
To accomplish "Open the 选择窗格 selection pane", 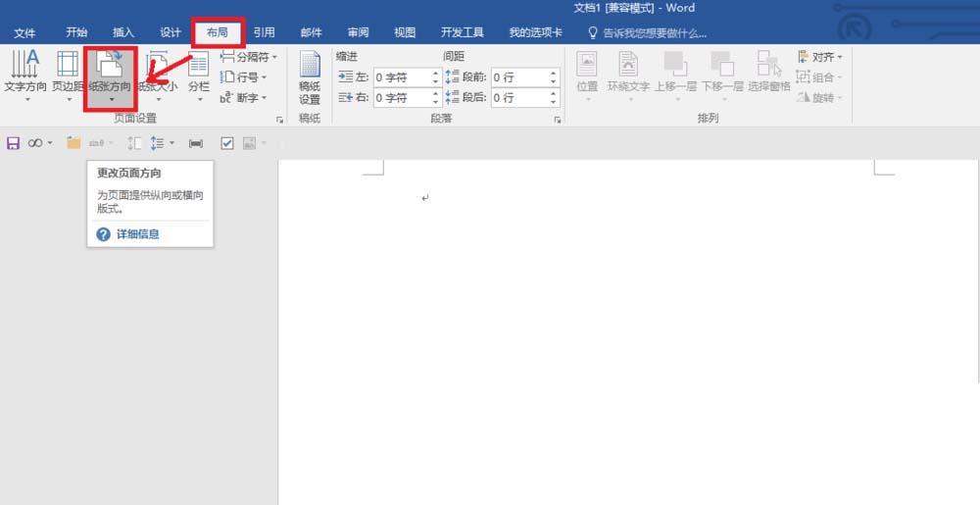I will 769,72.
